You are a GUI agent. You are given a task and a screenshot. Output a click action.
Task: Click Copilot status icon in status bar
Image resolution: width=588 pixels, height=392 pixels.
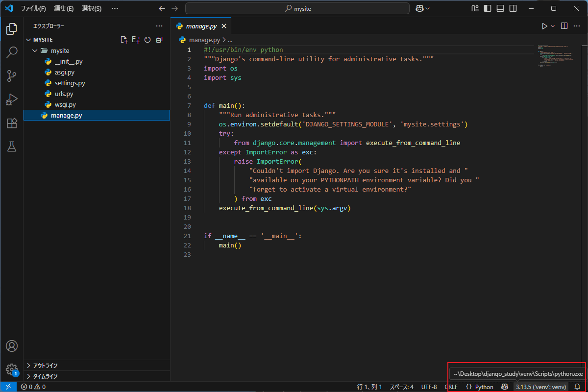click(505, 387)
